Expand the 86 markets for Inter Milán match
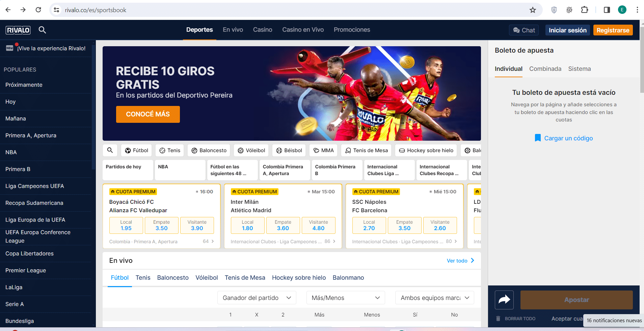 330,241
